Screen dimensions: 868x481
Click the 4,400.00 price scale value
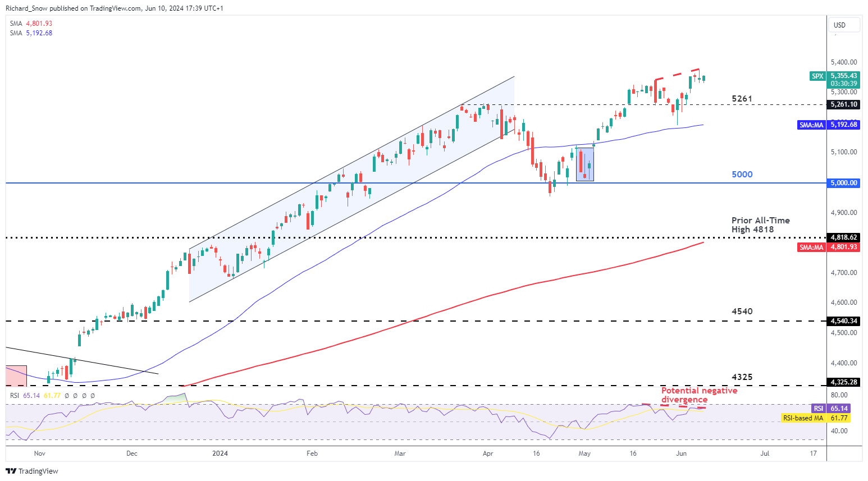(844, 363)
